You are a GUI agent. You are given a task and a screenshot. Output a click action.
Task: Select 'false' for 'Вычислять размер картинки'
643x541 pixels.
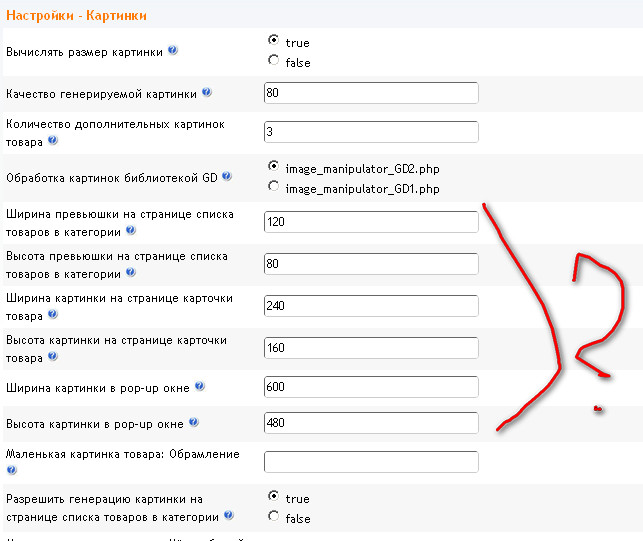pyautogui.click(x=274, y=61)
